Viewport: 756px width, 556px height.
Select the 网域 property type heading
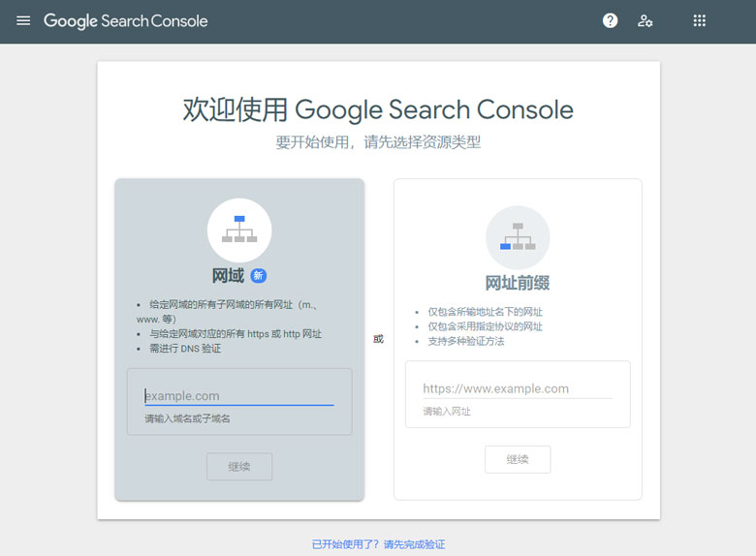tap(228, 276)
